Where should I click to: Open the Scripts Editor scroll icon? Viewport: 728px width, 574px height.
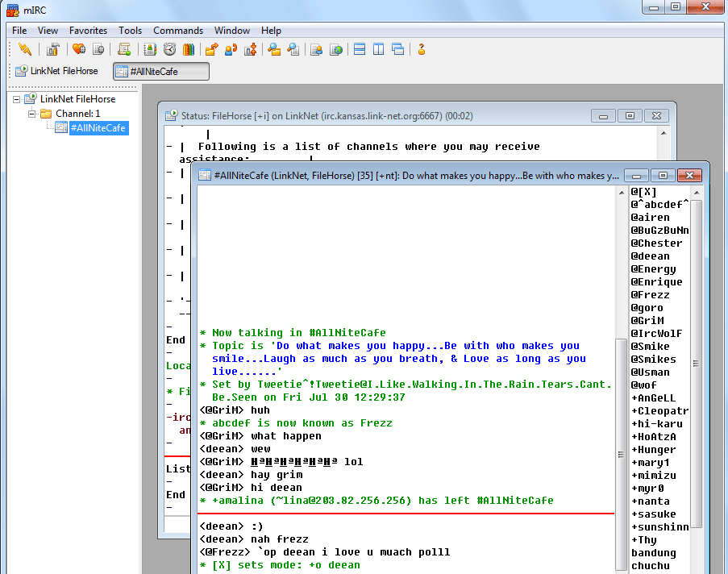tap(124, 49)
